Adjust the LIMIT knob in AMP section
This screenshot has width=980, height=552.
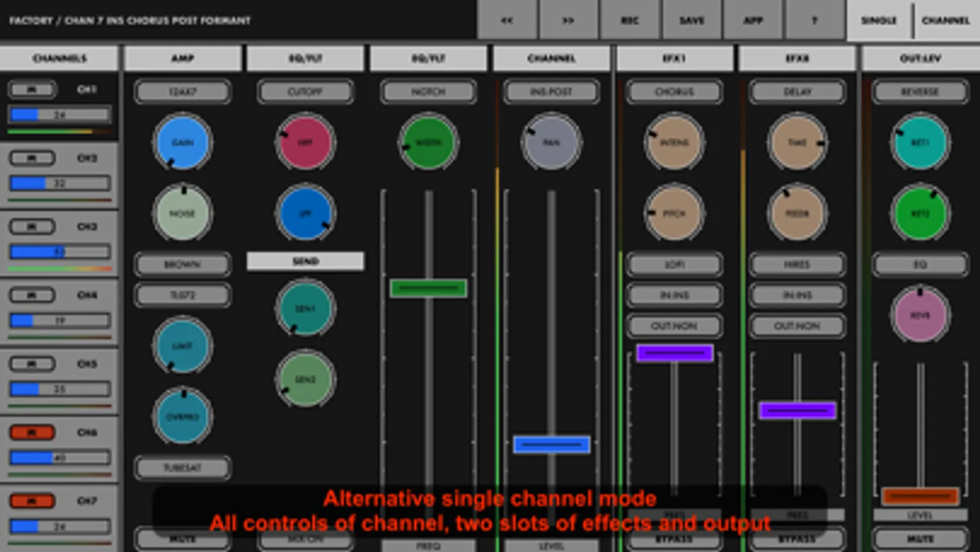182,346
